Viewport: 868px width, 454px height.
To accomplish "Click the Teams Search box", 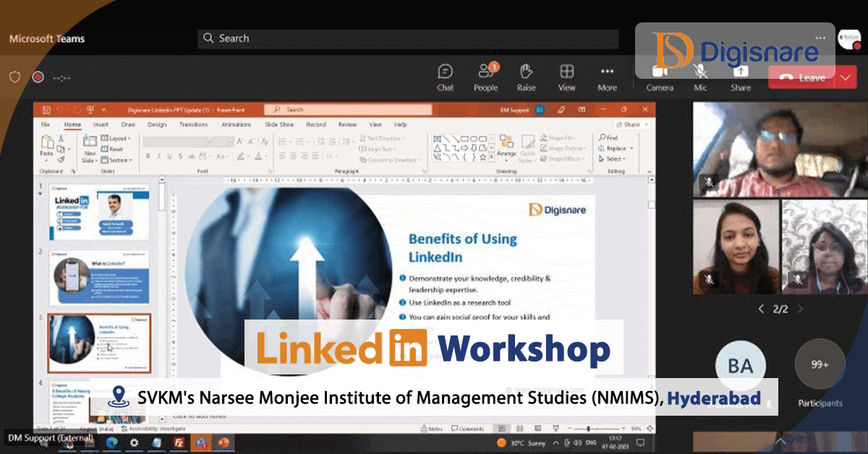I will pyautogui.click(x=408, y=38).
